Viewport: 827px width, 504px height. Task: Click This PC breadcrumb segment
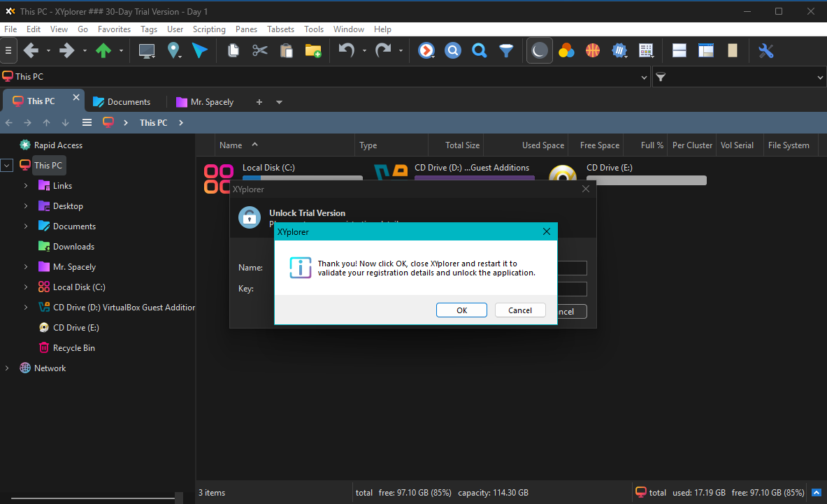point(154,123)
